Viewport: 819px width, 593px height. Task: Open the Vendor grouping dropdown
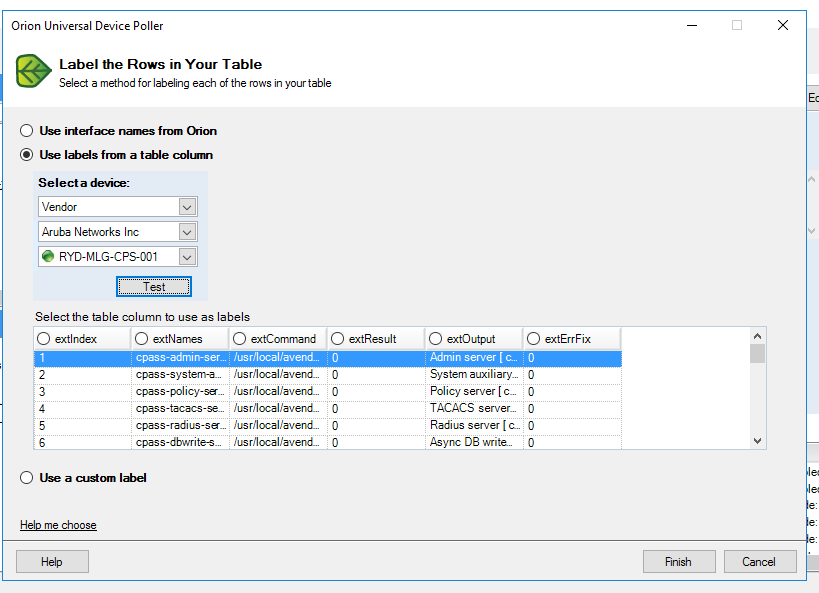(187, 207)
